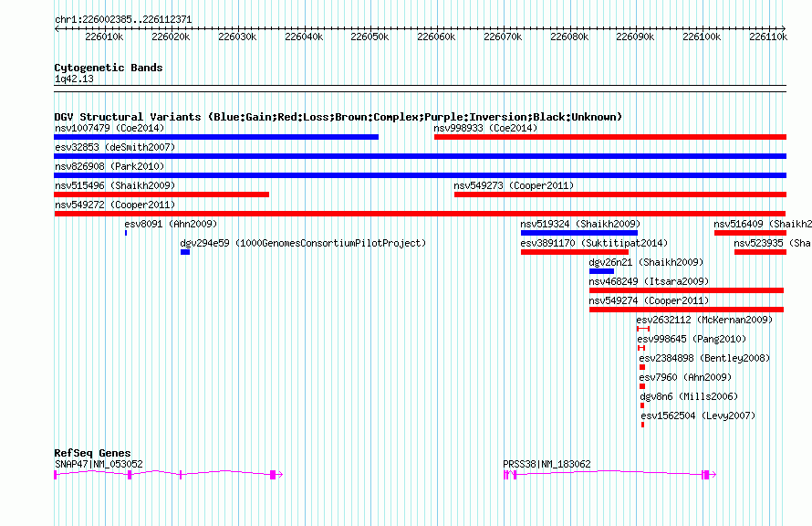Click the dgv294e59 small blue bar

click(185, 252)
